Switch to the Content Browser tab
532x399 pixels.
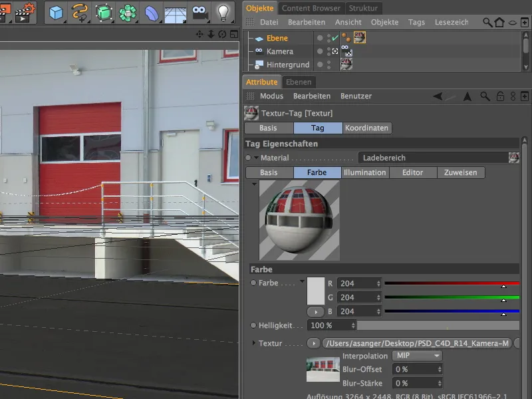(x=311, y=8)
